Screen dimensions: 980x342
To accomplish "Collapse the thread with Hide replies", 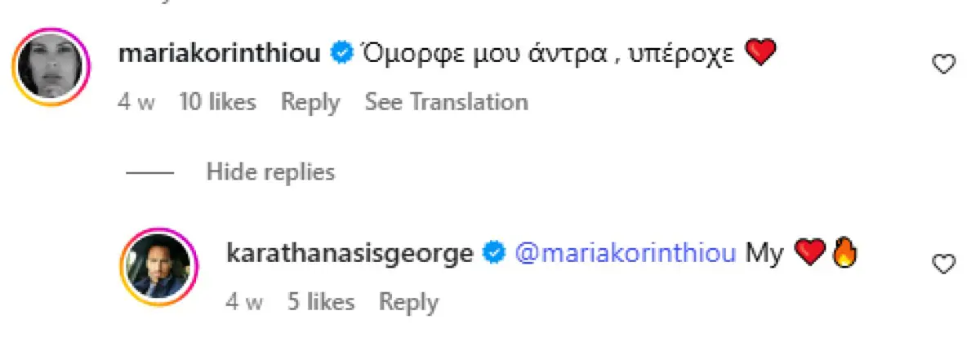I will (x=270, y=172).
